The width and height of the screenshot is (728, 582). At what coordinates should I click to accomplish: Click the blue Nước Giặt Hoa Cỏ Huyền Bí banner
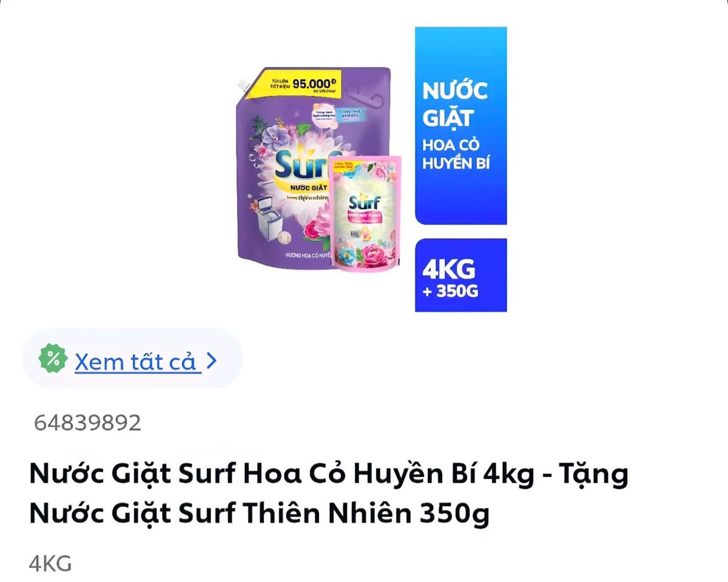[460, 125]
